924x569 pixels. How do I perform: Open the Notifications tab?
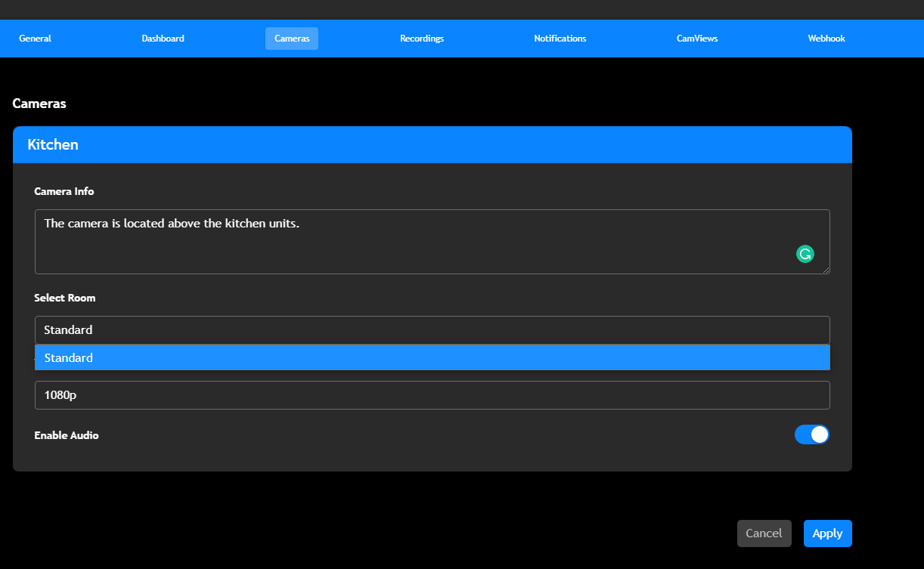pyautogui.click(x=560, y=38)
